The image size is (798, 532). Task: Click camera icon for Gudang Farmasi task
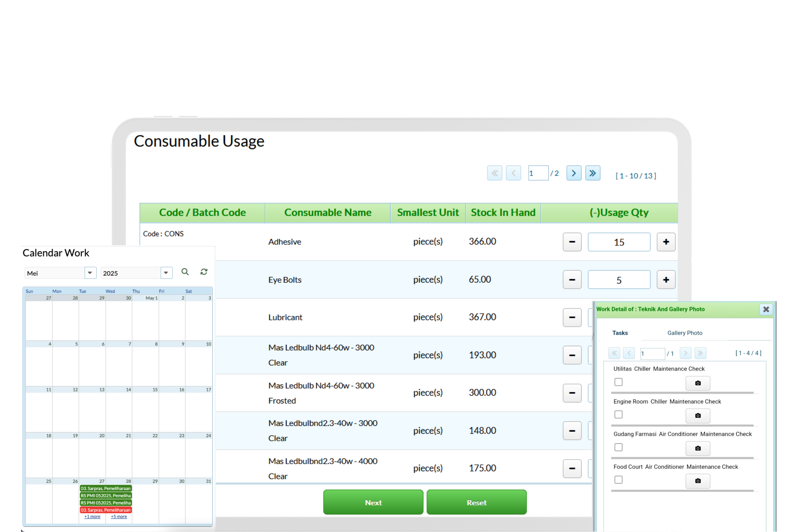click(698, 449)
